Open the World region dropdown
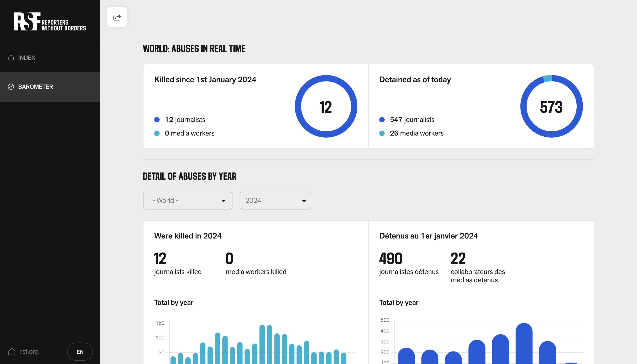Image resolution: width=637 pixels, height=364 pixels. click(x=187, y=201)
